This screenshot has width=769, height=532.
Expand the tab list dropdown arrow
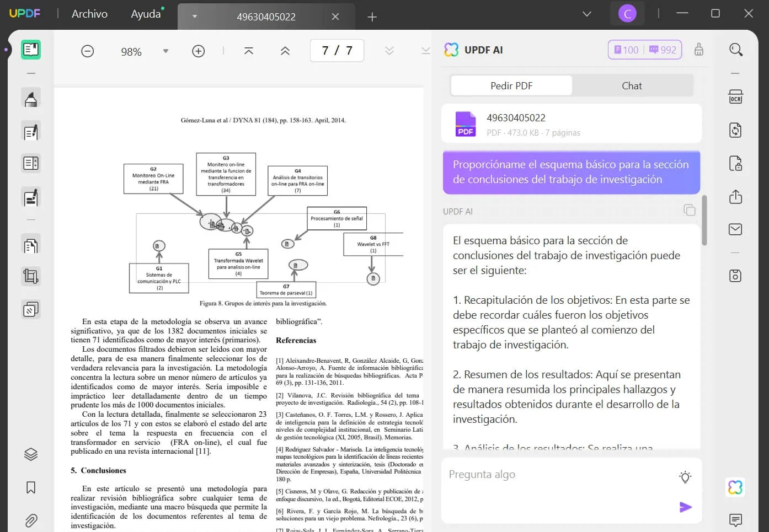(x=195, y=17)
